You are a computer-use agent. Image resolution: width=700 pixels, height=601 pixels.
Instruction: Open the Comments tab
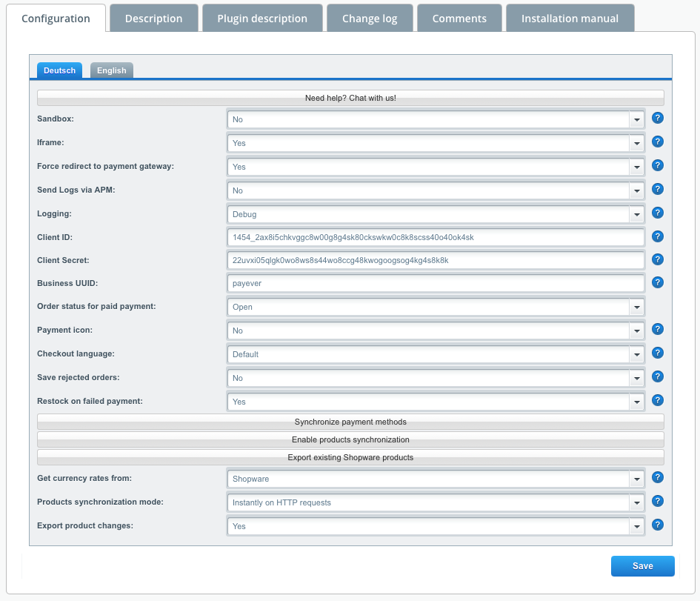459,19
